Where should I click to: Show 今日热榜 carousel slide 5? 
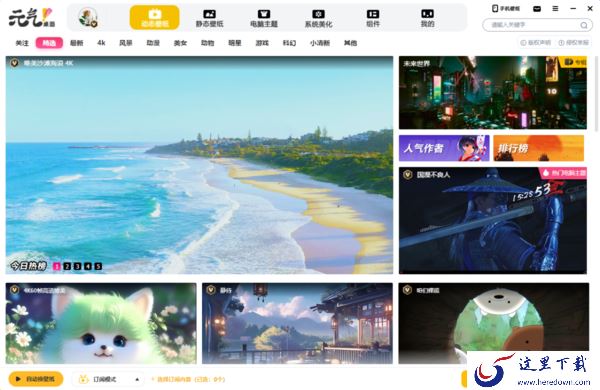98,266
